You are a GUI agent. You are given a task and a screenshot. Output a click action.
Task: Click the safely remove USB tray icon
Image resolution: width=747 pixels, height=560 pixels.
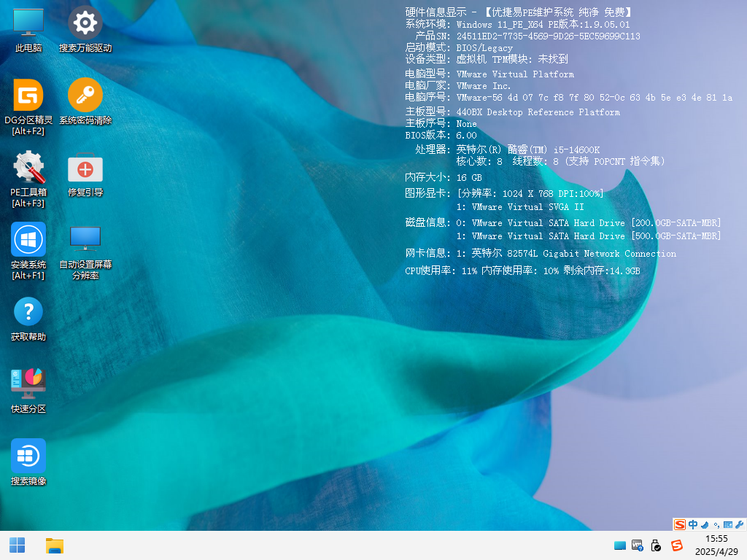point(656,545)
